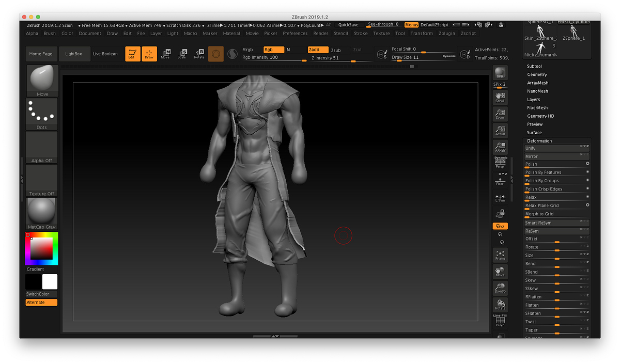
Task: Click the padlock icon in the top bar
Action: click(501, 25)
